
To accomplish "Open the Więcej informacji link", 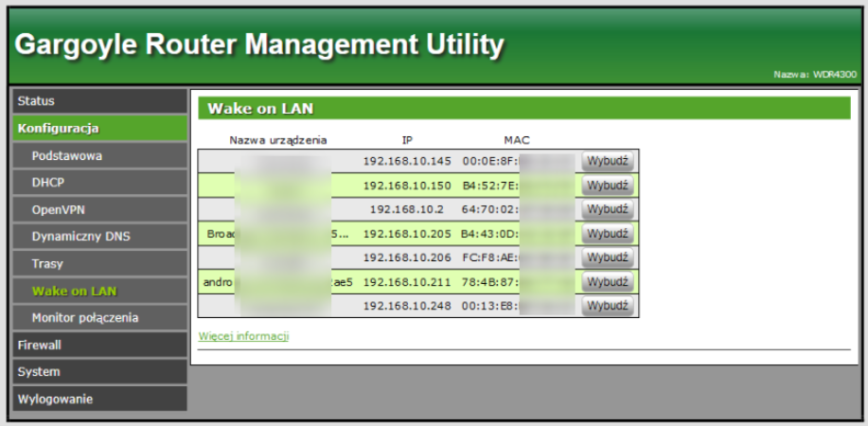I will click(243, 336).
